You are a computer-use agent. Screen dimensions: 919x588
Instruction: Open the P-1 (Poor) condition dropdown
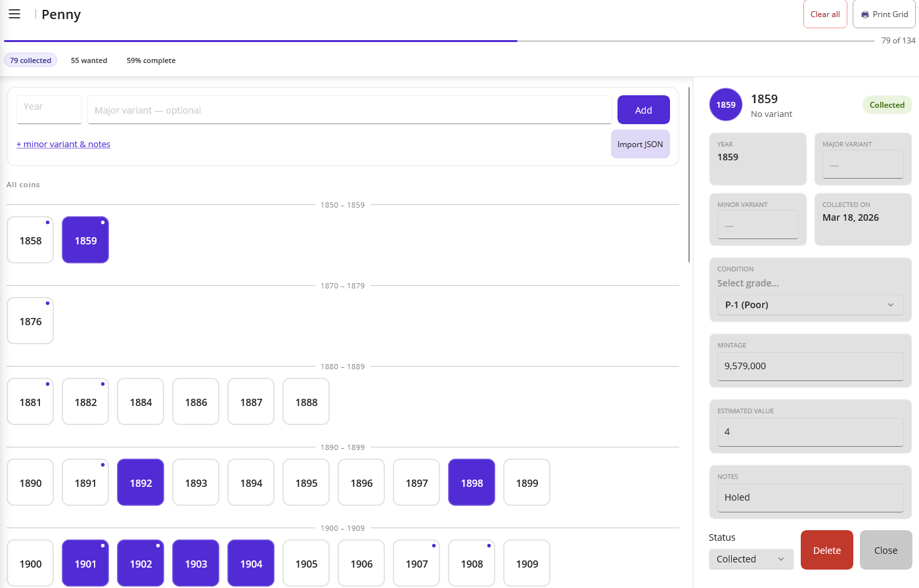coord(810,305)
